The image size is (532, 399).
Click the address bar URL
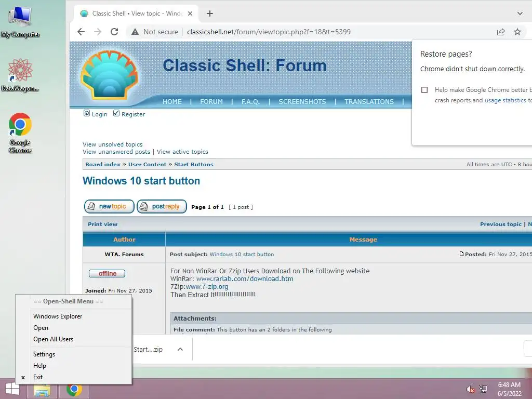(269, 32)
